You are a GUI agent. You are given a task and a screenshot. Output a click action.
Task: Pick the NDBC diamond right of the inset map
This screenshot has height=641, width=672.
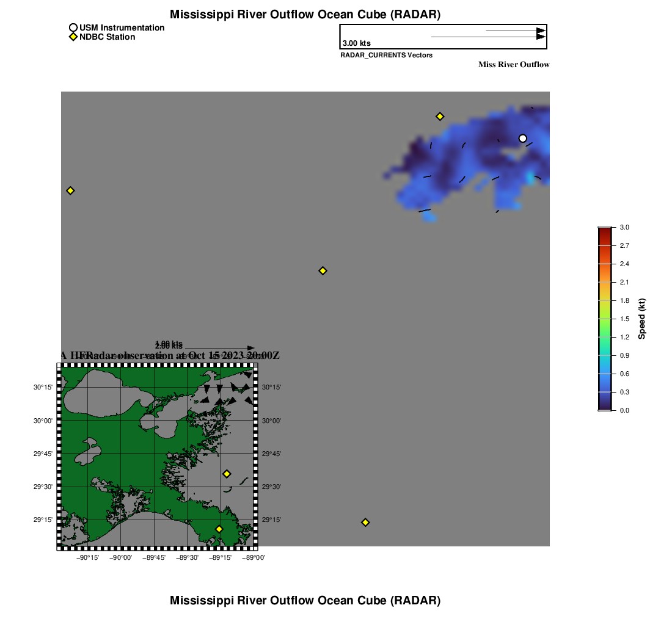tap(365, 522)
